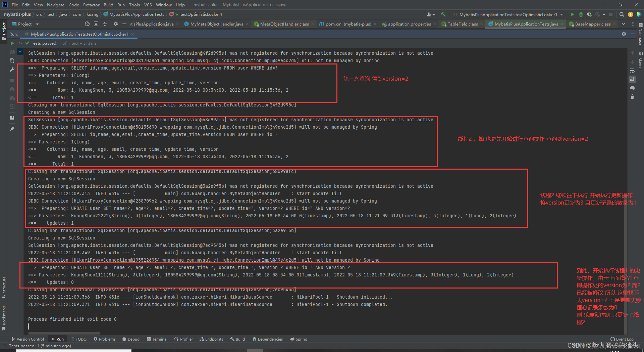Screen dimensions: 644x352
Task: Click Expand All icon in Project toolbar
Action: click(x=96, y=24)
